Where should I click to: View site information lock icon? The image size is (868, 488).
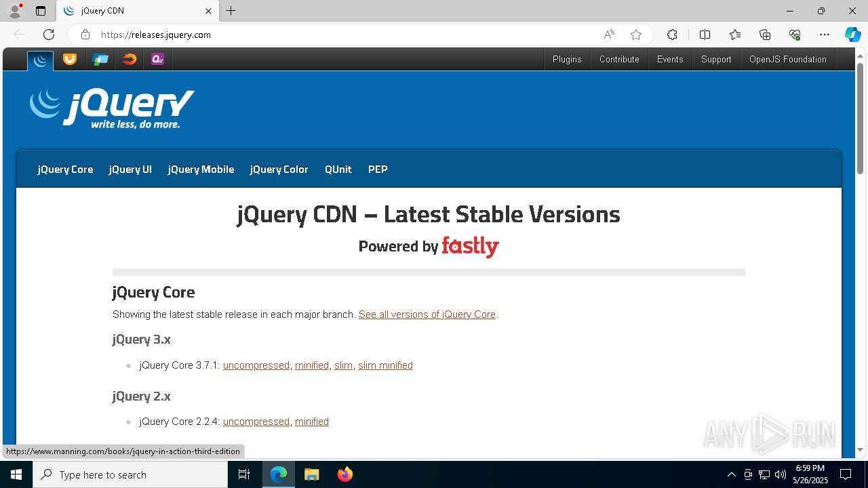coord(85,35)
